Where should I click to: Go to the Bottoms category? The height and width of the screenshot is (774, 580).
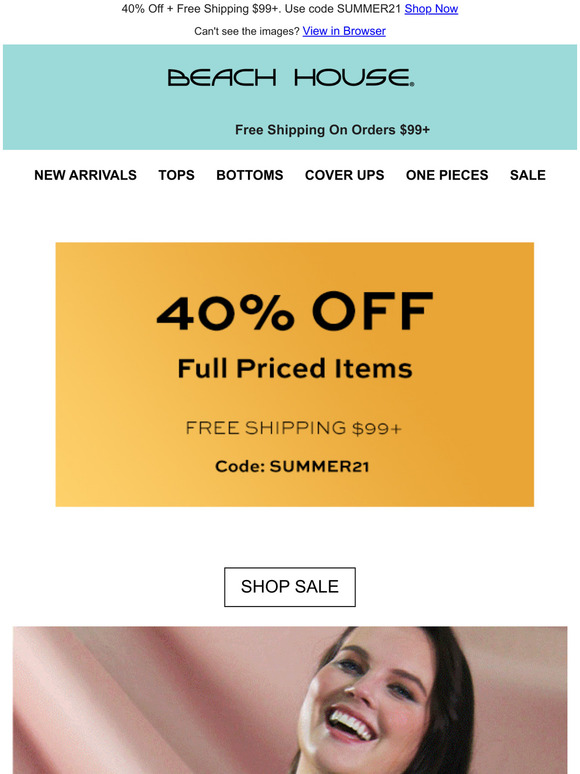249,175
